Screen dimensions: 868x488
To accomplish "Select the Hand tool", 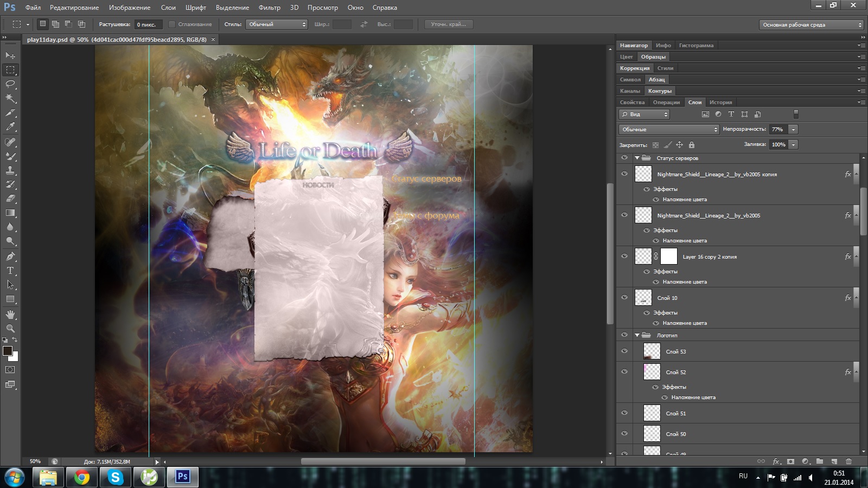I will pos(10,314).
